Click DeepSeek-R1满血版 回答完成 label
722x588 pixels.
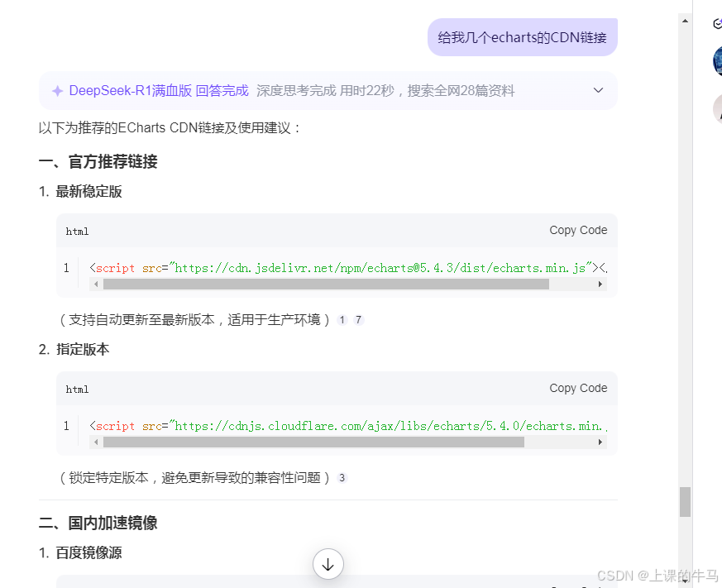coord(159,91)
